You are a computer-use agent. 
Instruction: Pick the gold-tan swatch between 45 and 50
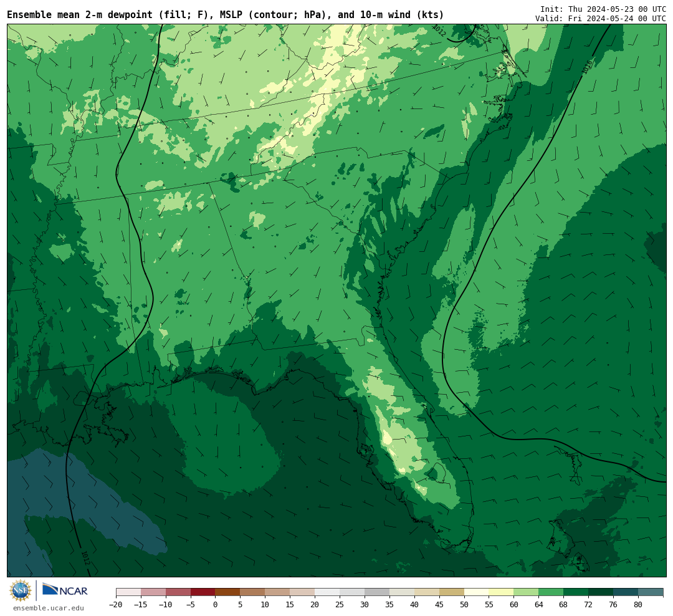point(452,592)
